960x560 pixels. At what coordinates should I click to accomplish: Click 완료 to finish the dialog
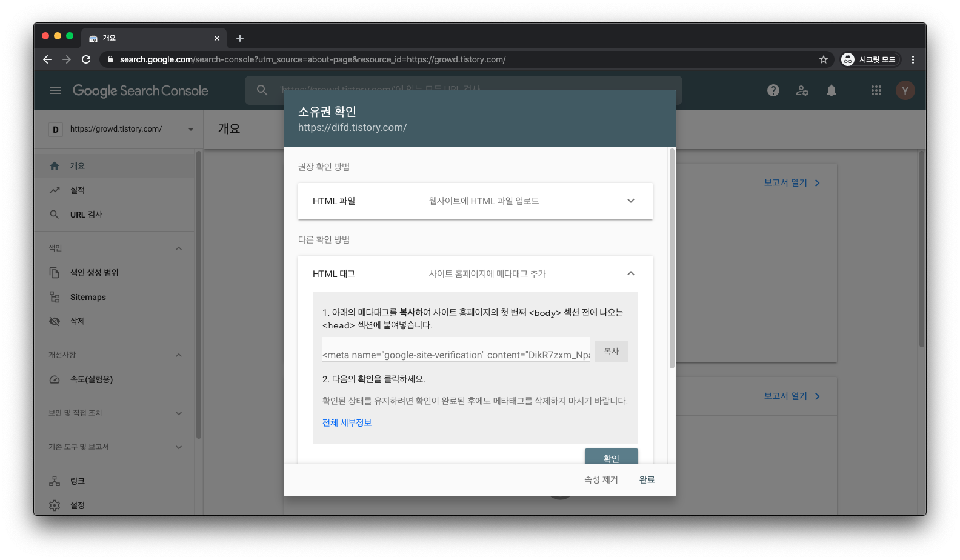(x=647, y=480)
